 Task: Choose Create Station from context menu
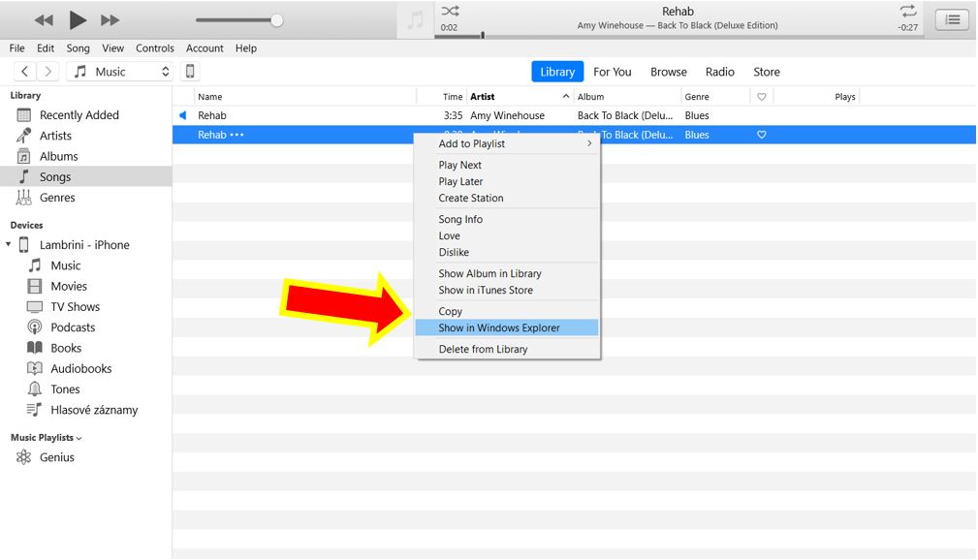tap(508, 198)
